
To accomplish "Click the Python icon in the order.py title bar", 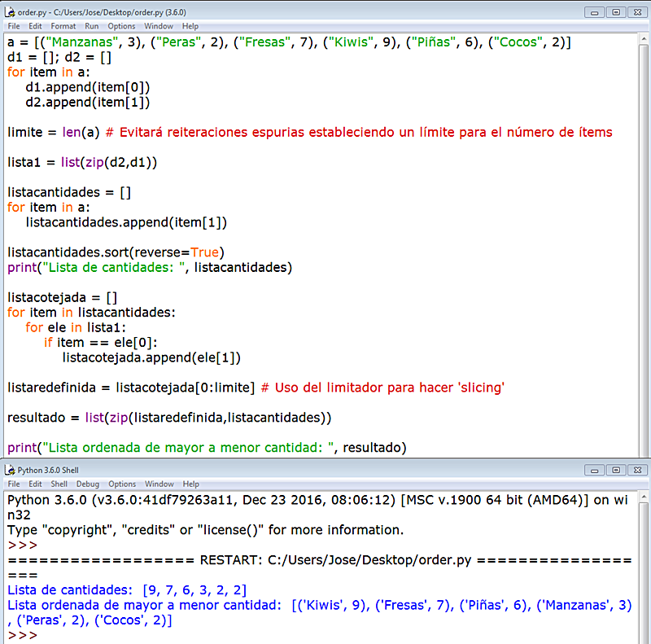I will [10, 12].
